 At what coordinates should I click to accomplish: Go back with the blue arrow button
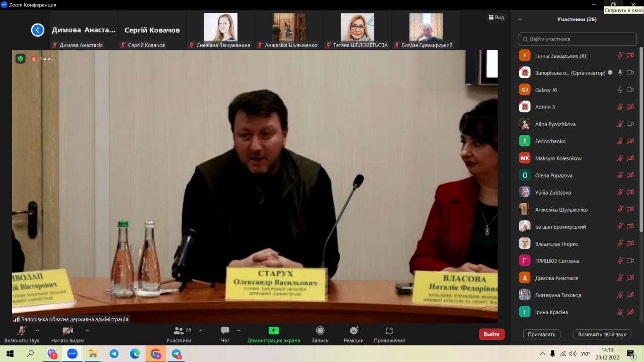pyautogui.click(x=38, y=30)
